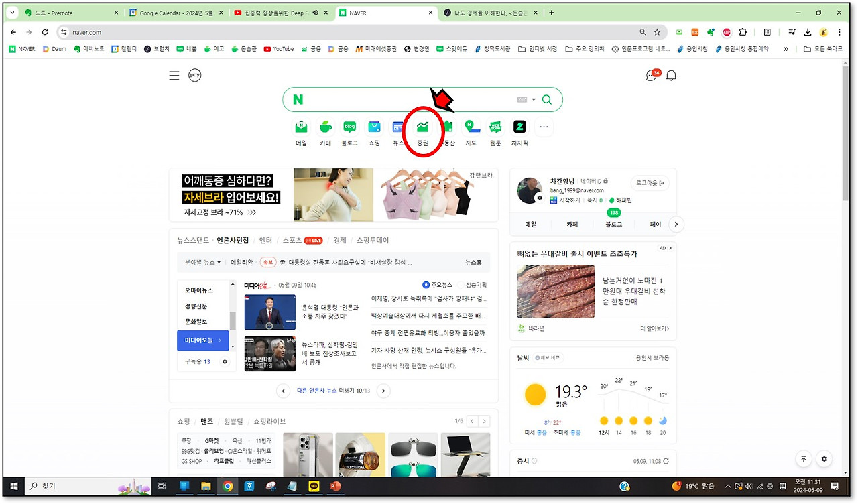Select the 주요뉴스 radio option
The height and width of the screenshot is (504, 858).
(438, 285)
